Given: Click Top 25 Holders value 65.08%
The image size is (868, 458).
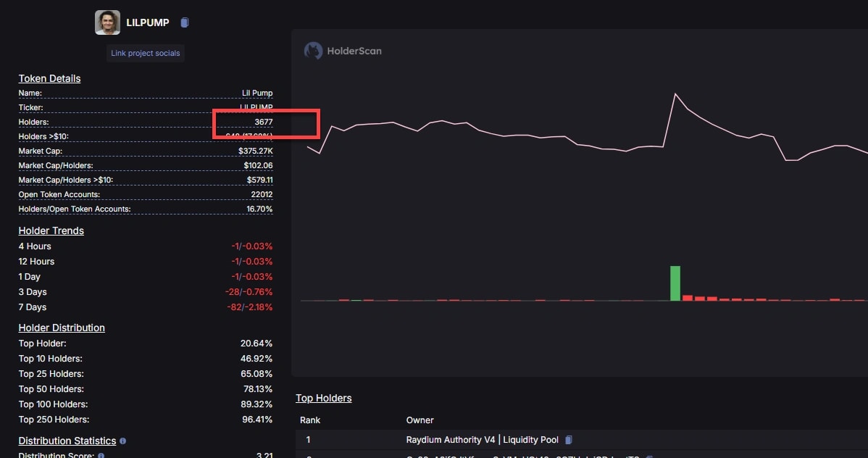Looking at the screenshot, I should coord(256,374).
